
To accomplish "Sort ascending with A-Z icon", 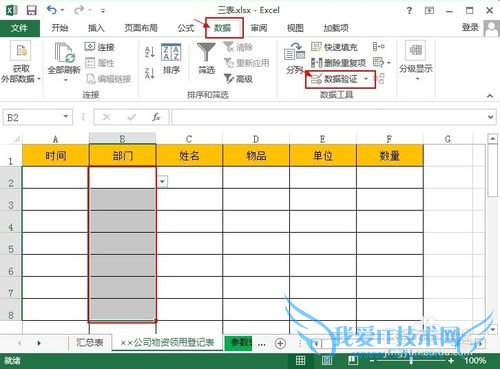I will 150,51.
